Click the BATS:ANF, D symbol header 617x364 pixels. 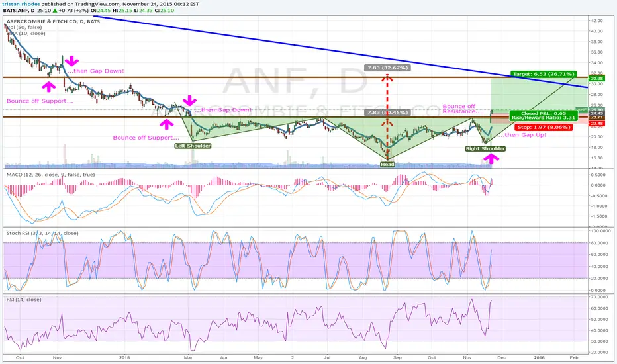19,10
